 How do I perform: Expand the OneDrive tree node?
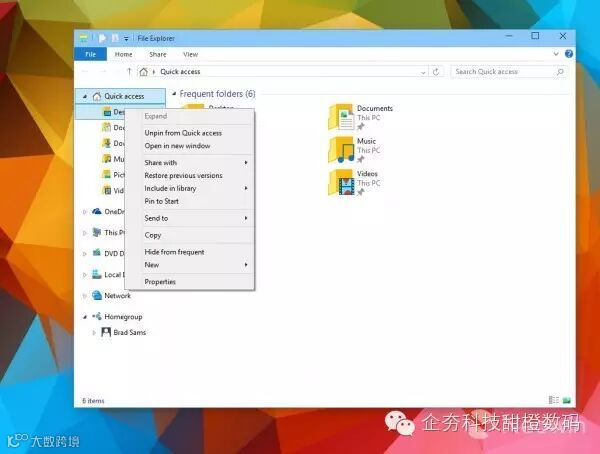pyautogui.click(x=85, y=212)
